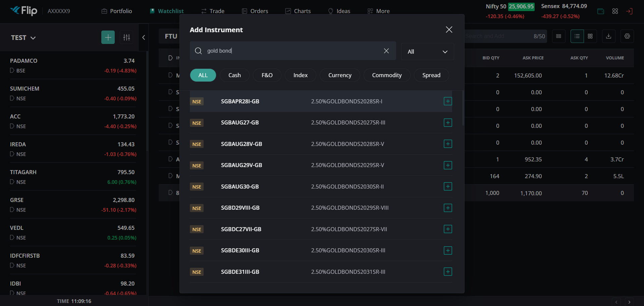The image size is (644, 306).
Task: Select the Commodity filter chip
Action: coord(386,75)
